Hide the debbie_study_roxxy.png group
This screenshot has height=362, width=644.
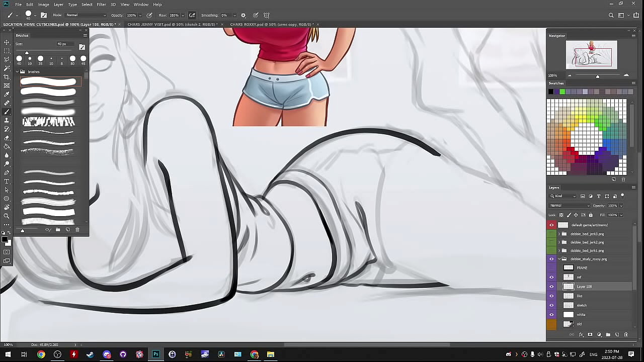tap(551, 259)
